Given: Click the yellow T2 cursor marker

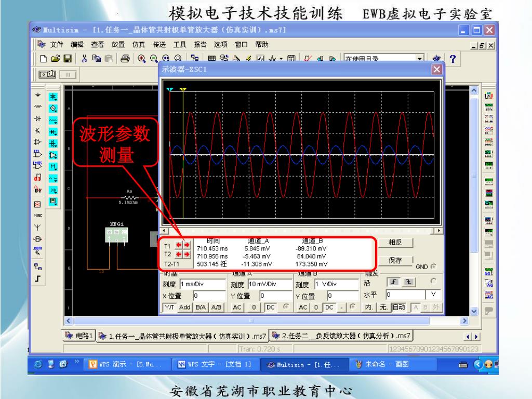Looking at the screenshot, I should click(183, 89).
